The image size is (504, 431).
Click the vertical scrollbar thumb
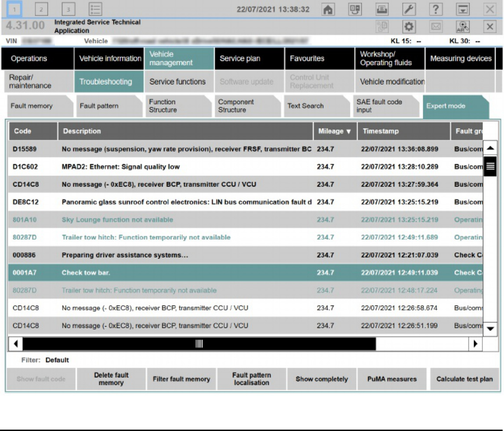click(490, 166)
